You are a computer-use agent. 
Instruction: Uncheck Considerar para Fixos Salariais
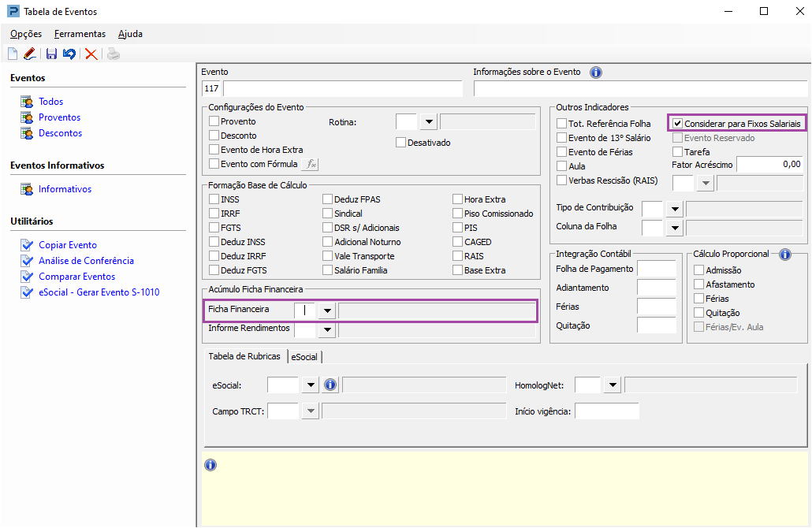click(x=677, y=124)
